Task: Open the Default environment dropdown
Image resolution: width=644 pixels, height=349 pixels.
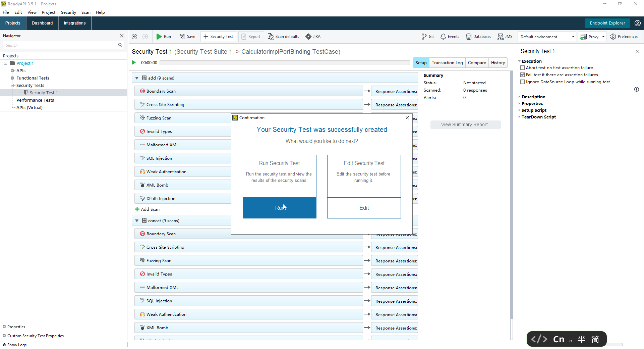Action: click(x=547, y=37)
